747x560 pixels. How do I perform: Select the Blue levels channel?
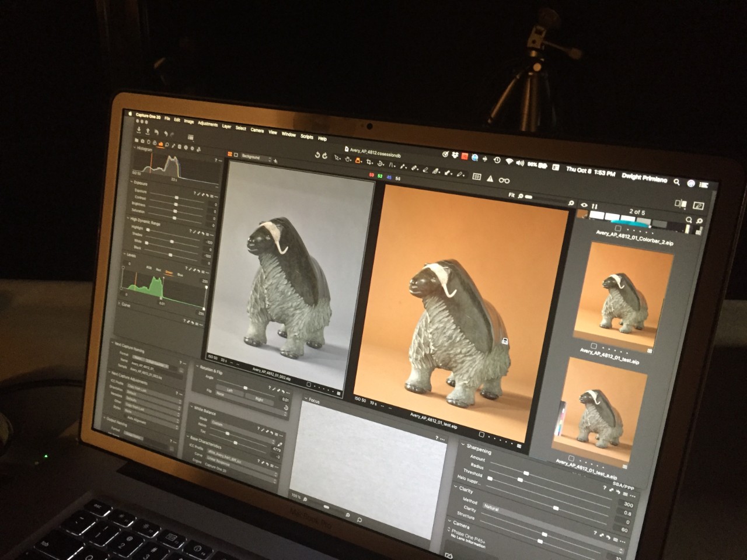pyautogui.click(x=180, y=275)
